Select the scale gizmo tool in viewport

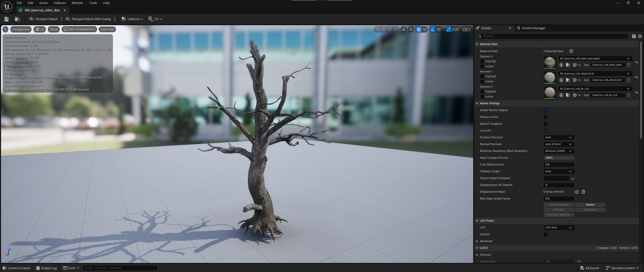396,30
